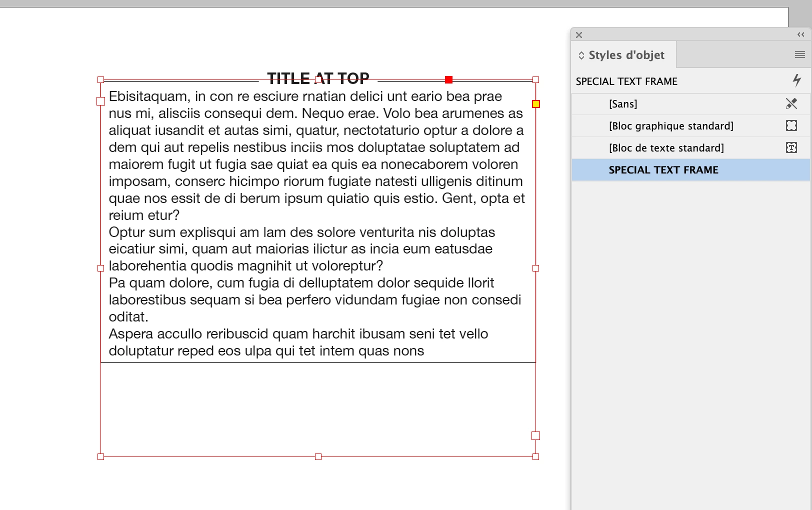This screenshot has height=510, width=812.
Task: Click graphic frame icon next to Bloc graphique standard
Action: click(x=791, y=125)
